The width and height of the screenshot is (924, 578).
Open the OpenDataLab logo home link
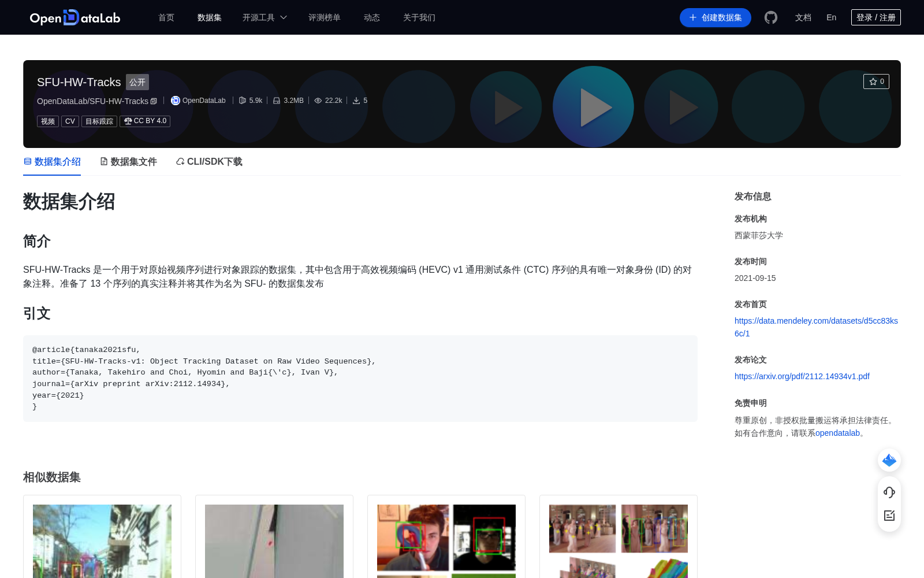tap(75, 17)
